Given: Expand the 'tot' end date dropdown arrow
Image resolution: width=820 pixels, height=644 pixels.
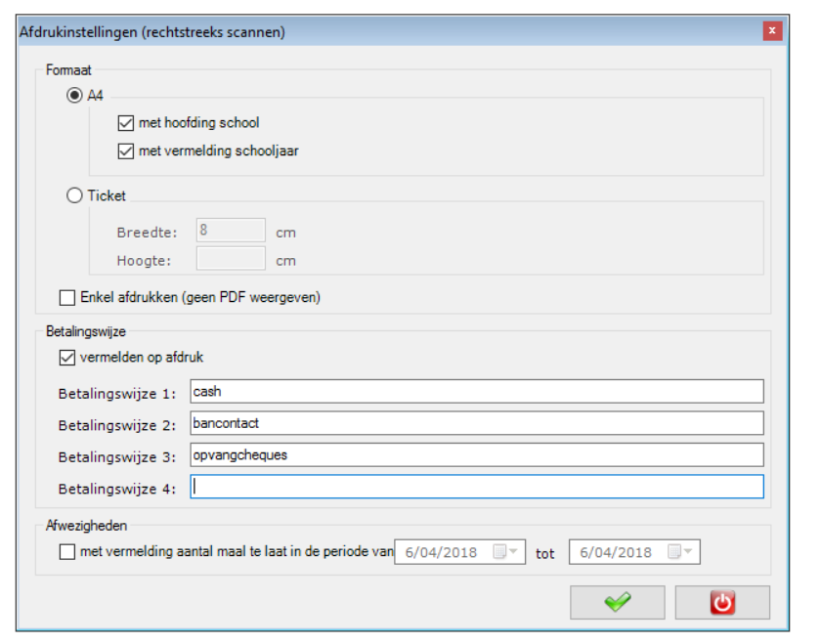Looking at the screenshot, I should point(688,551).
